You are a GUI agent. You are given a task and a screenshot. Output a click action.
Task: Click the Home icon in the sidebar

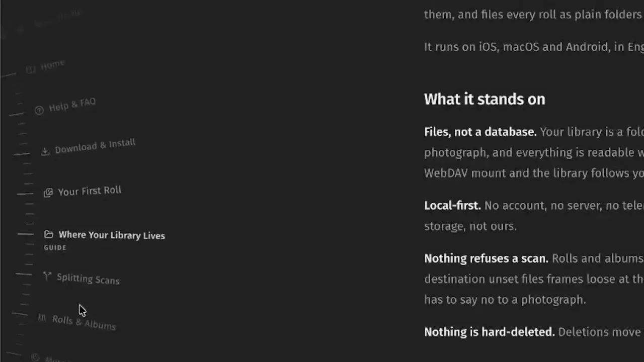[x=31, y=69]
